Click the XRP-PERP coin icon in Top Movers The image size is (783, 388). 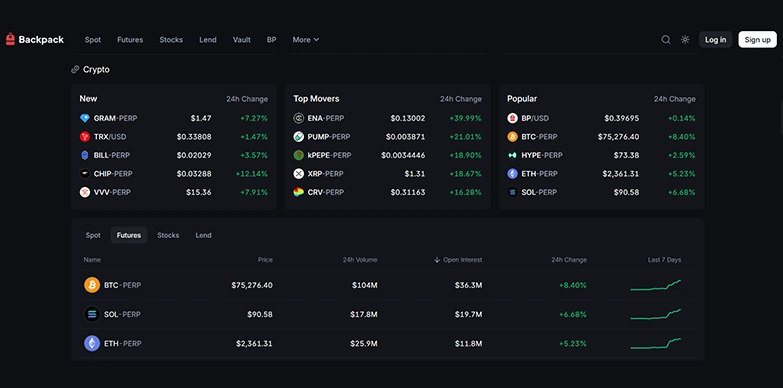tap(299, 174)
